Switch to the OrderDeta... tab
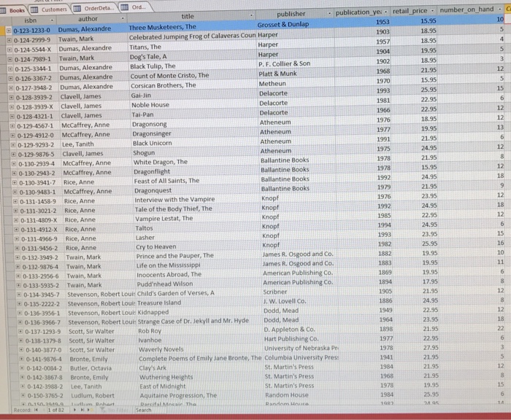 click(x=95, y=8)
